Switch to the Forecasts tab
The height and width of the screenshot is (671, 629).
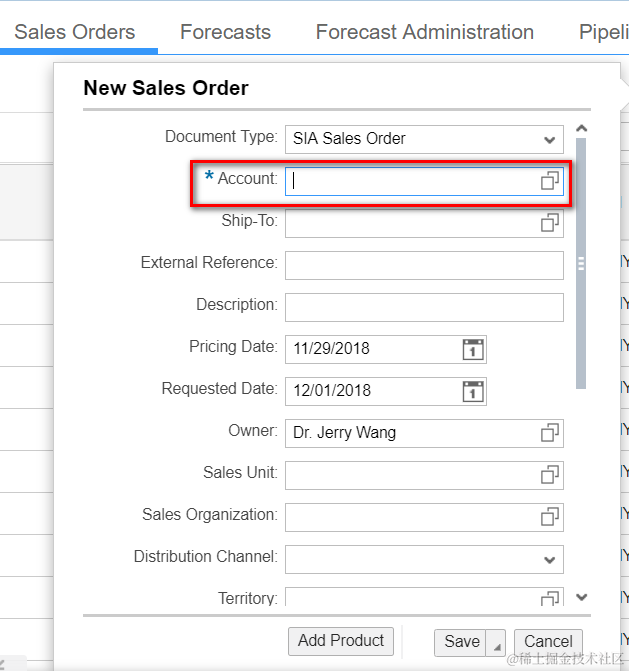(x=225, y=32)
